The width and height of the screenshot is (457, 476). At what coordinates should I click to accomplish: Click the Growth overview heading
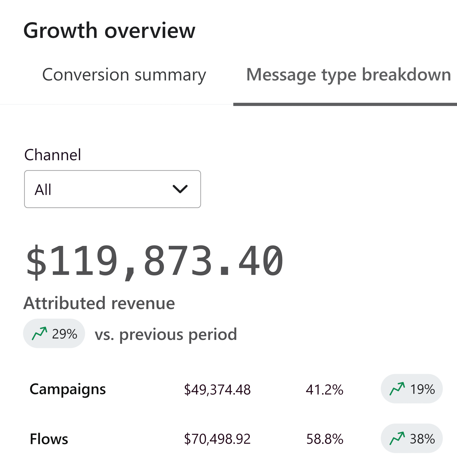pos(109,31)
